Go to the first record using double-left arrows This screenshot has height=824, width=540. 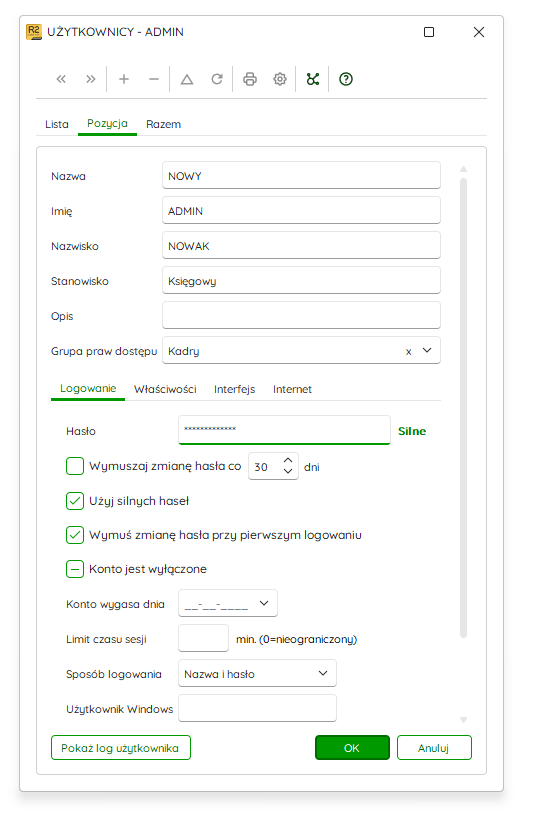point(61,79)
